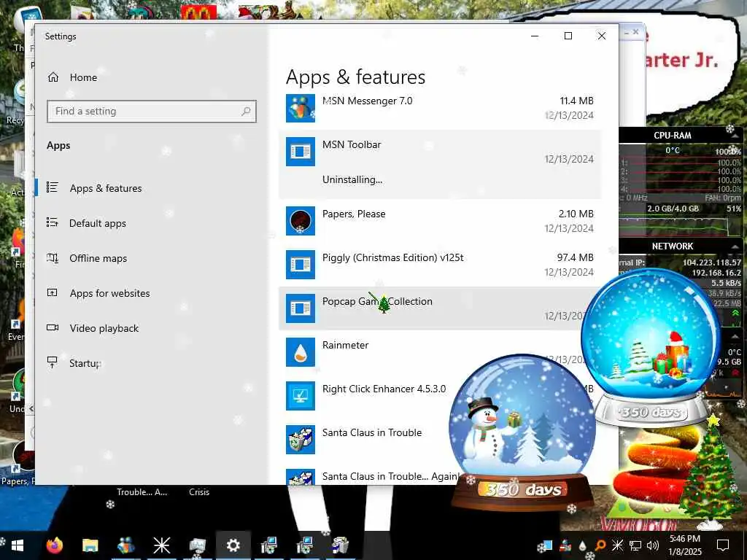This screenshot has height=560, width=747.
Task: Select the Popcap Game Collection app icon
Action: tap(300, 308)
